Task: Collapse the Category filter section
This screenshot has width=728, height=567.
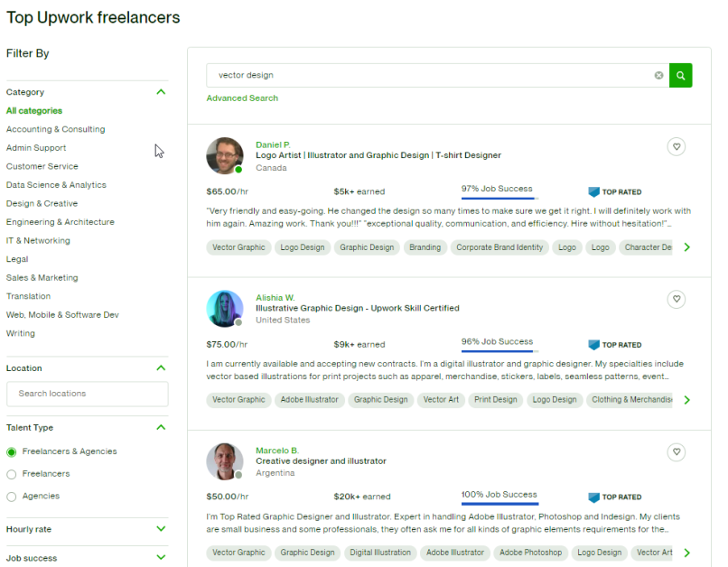Action: pos(161,92)
